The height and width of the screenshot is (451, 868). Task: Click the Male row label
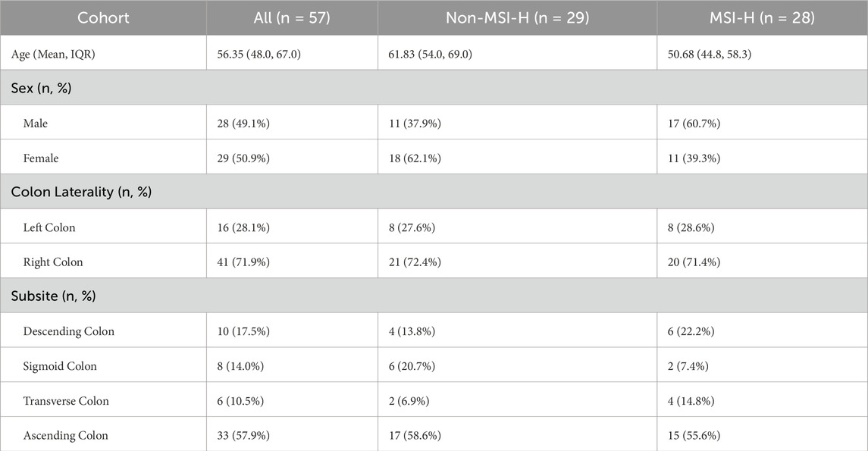pyautogui.click(x=36, y=123)
